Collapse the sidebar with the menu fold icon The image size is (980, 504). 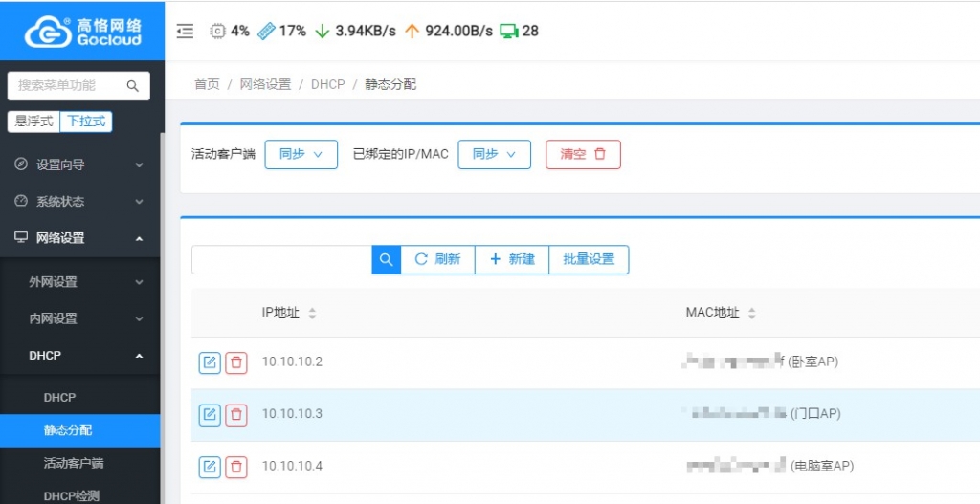[185, 31]
